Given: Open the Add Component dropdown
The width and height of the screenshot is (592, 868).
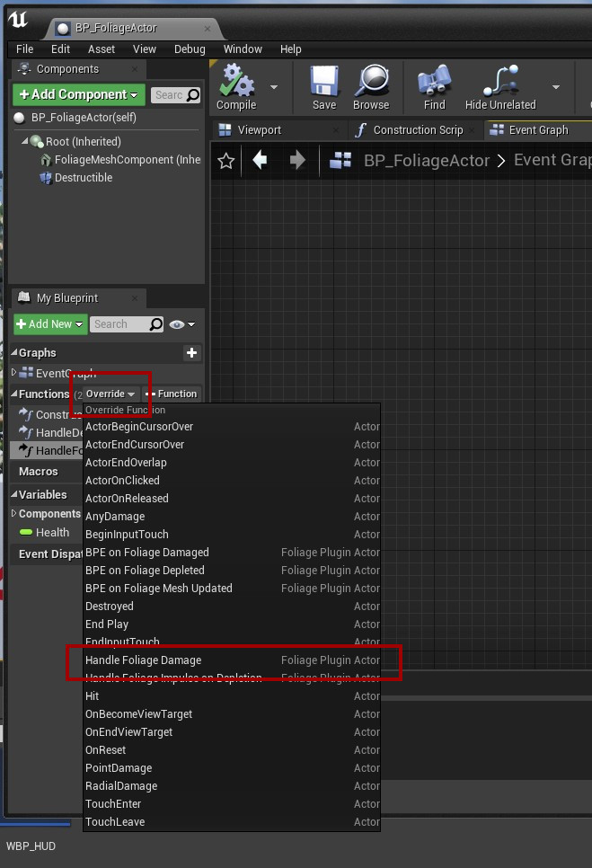Looking at the screenshot, I should [x=78, y=94].
